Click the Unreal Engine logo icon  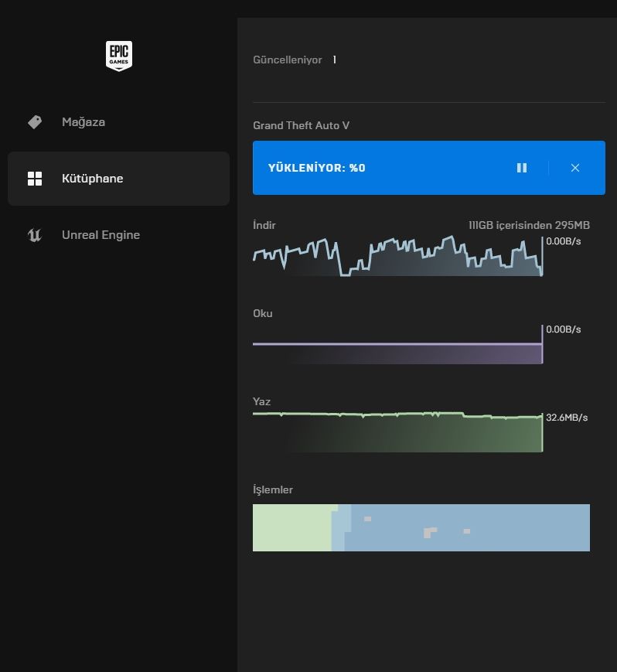point(35,235)
